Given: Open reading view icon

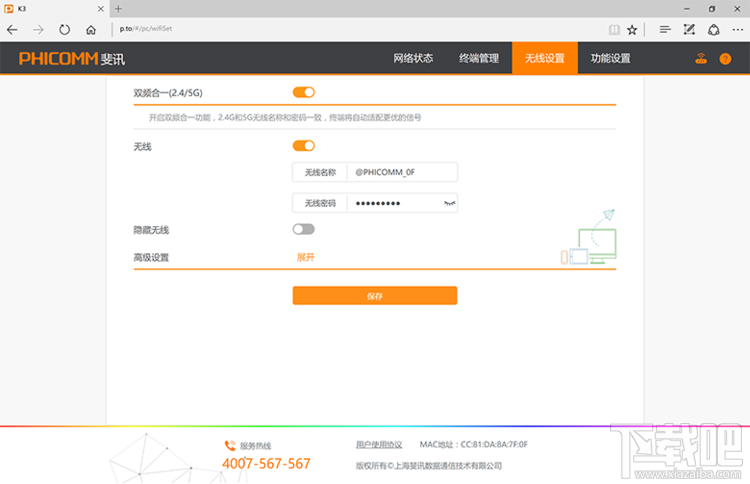Looking at the screenshot, I should pos(614,30).
